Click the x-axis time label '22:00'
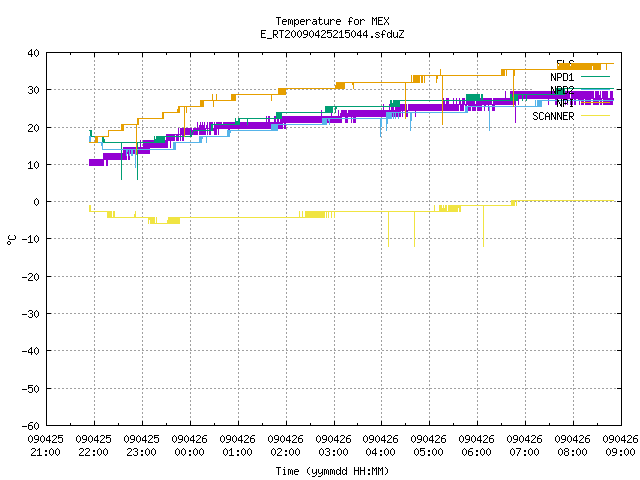The image size is (640, 480). point(93,452)
